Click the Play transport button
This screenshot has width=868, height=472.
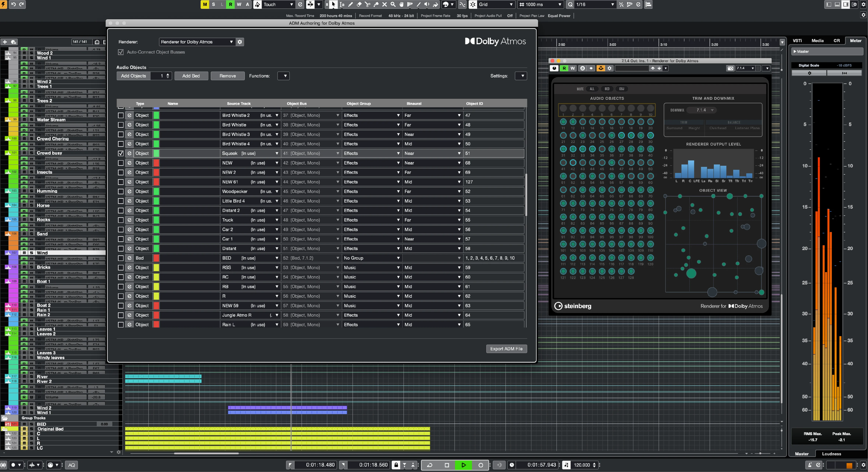tap(464, 465)
